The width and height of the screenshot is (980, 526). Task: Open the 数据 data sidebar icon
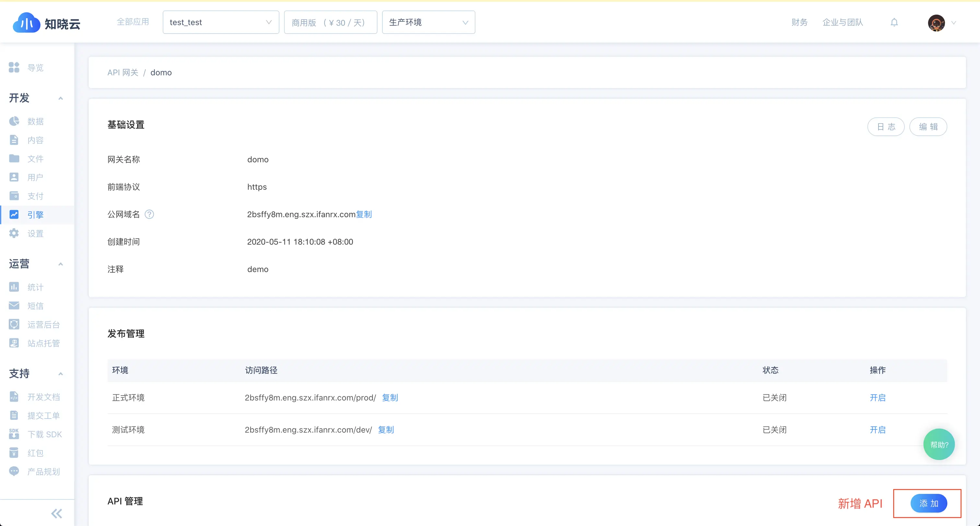[x=14, y=121]
